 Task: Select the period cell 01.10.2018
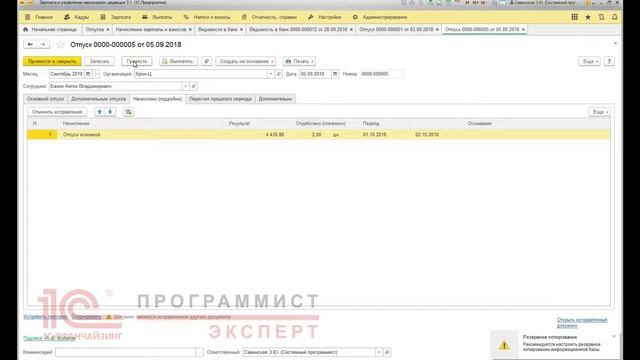(384, 134)
